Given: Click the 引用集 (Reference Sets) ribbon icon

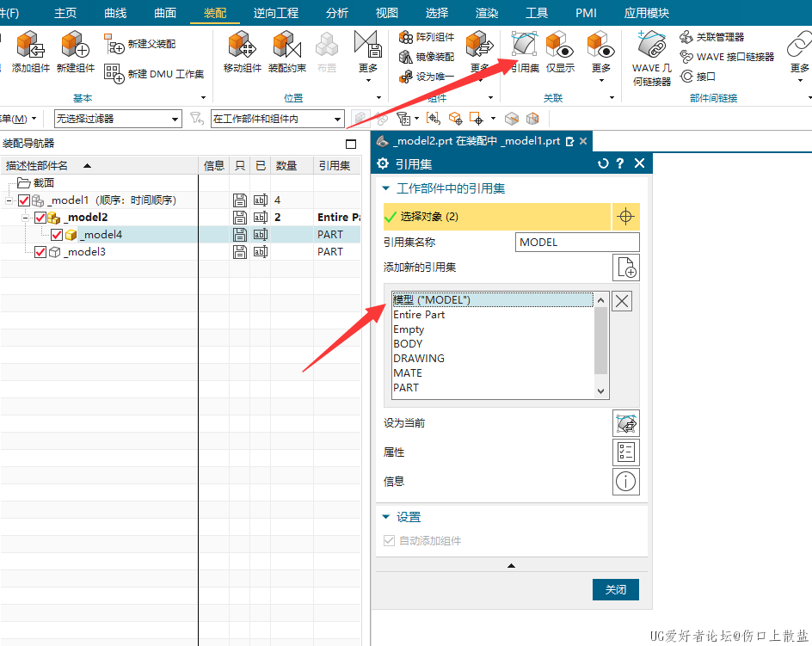Looking at the screenshot, I should 524,45.
